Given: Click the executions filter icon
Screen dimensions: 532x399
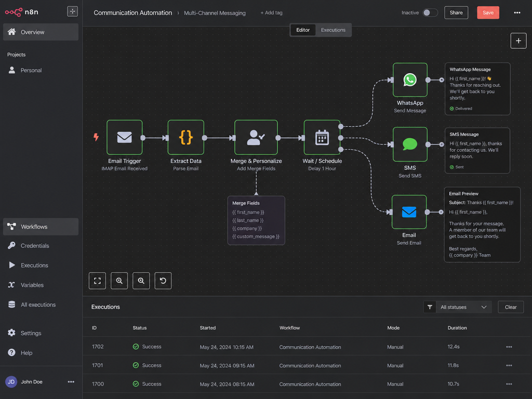Looking at the screenshot, I should [x=430, y=307].
